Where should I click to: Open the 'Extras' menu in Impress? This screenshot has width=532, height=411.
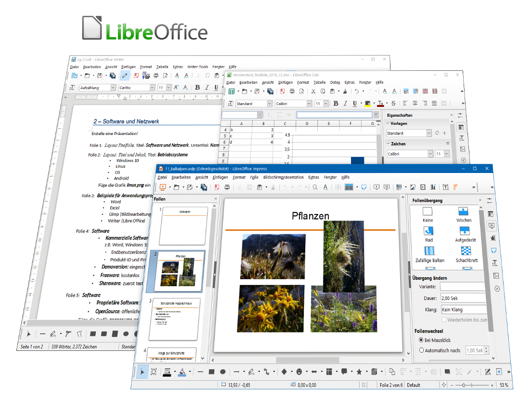point(313,177)
